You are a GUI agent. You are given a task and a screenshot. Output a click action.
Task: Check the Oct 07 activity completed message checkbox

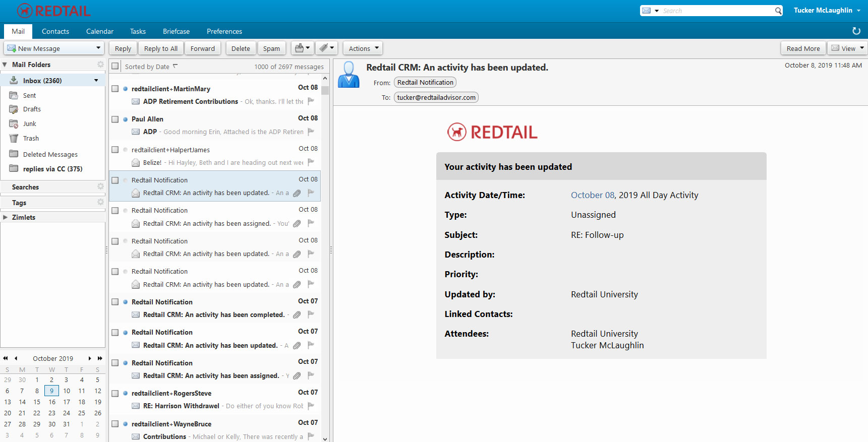coord(115,302)
